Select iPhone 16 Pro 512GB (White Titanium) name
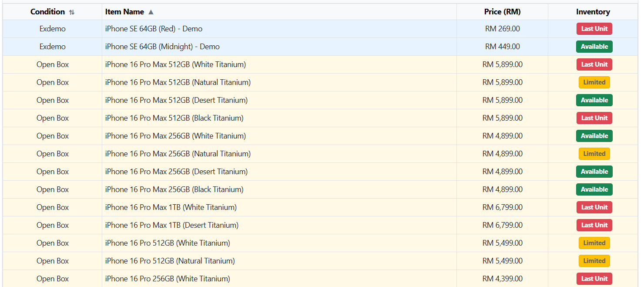 point(168,243)
